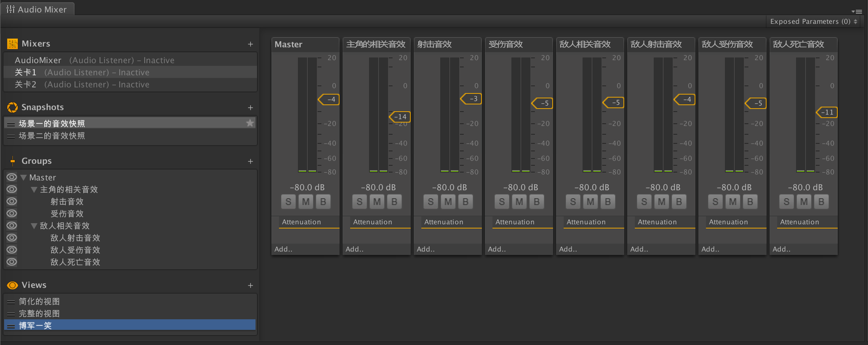
Task: Select the Audio Mixer tab
Action: pos(37,9)
